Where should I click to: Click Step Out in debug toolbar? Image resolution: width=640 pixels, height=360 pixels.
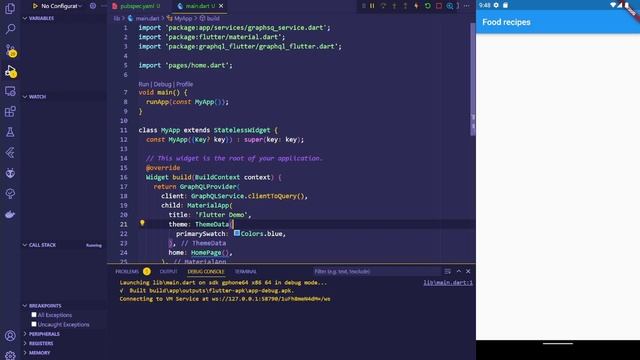pyautogui.click(x=405, y=6)
